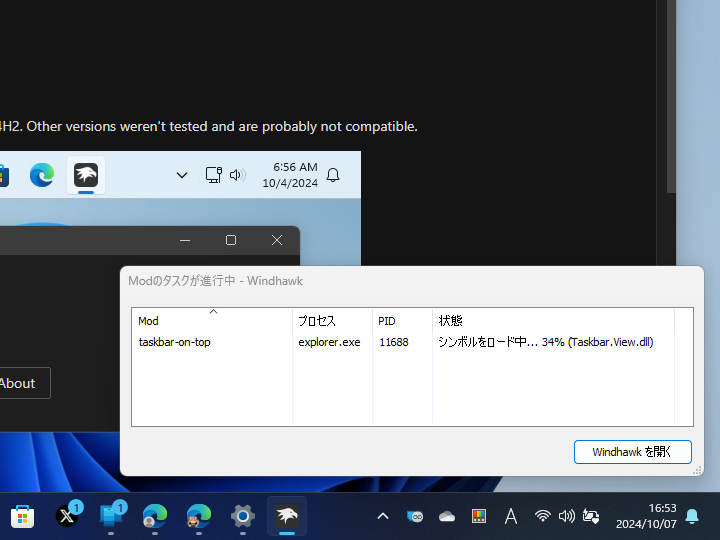Viewport: 720px width, 540px height.
Task: Click the owl-eyes tray icon
Action: [415, 517]
